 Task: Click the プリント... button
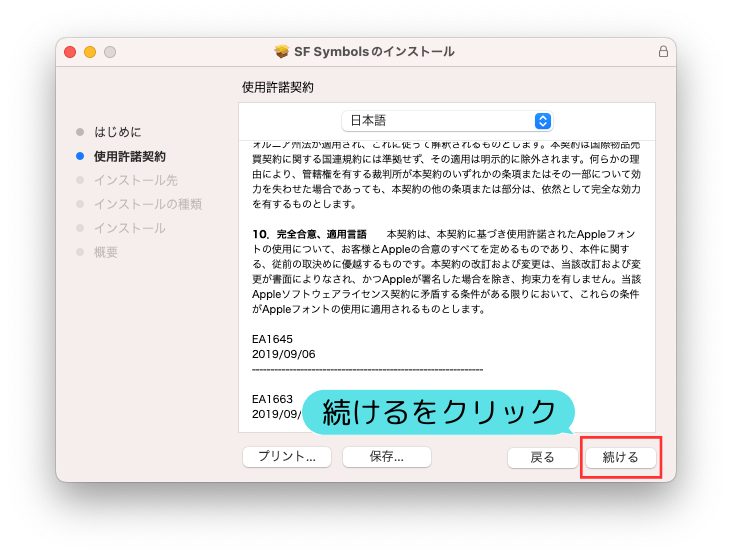[287, 457]
